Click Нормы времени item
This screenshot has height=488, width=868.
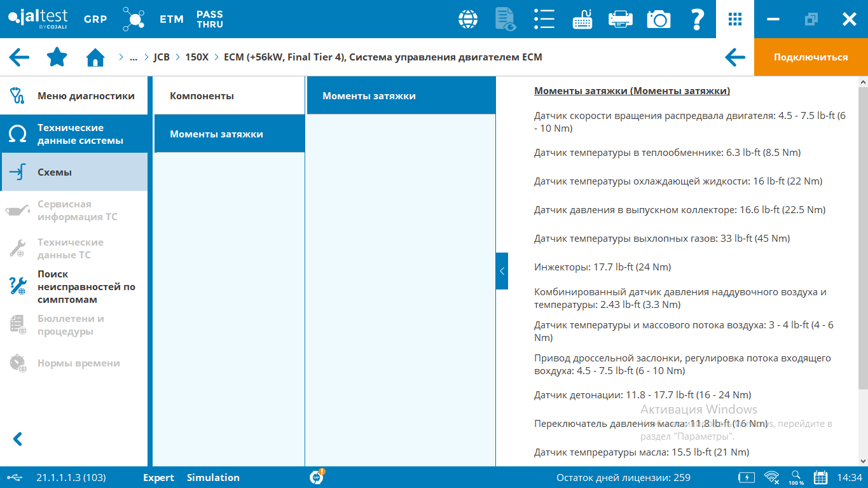pyautogui.click(x=74, y=363)
